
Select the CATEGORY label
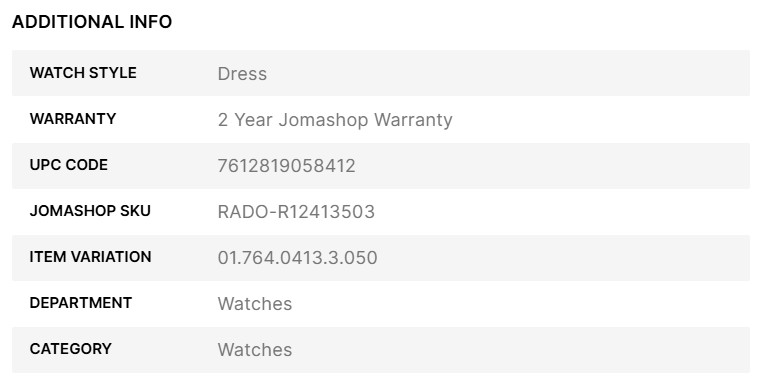pyautogui.click(x=70, y=348)
